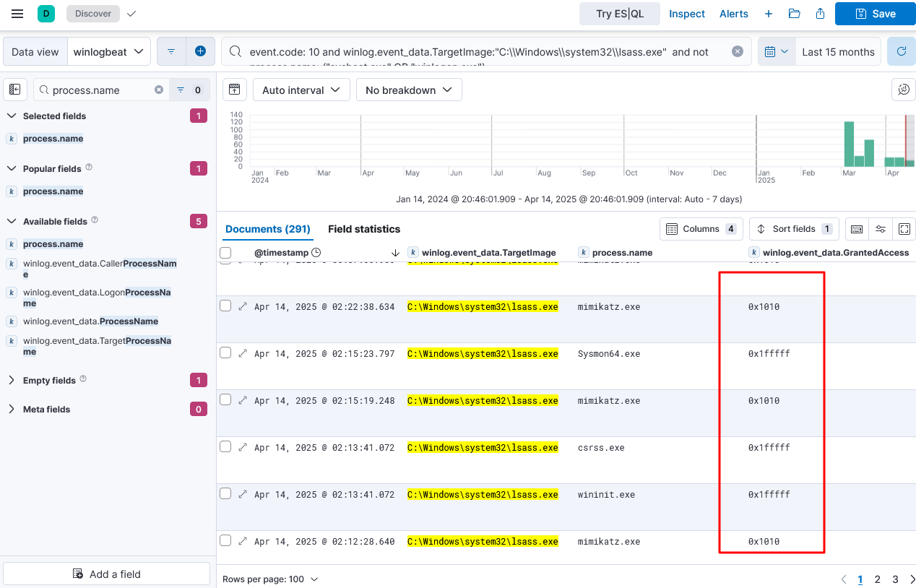Click the refresh query button
This screenshot has width=916, height=588.
[901, 52]
